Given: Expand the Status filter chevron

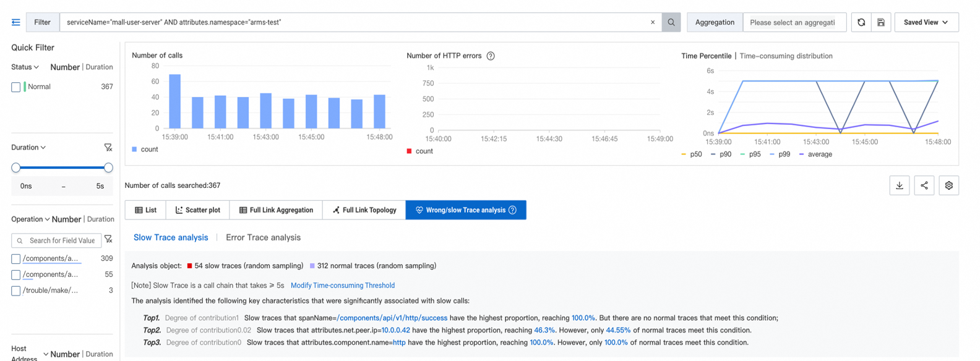Looking at the screenshot, I should pos(37,67).
